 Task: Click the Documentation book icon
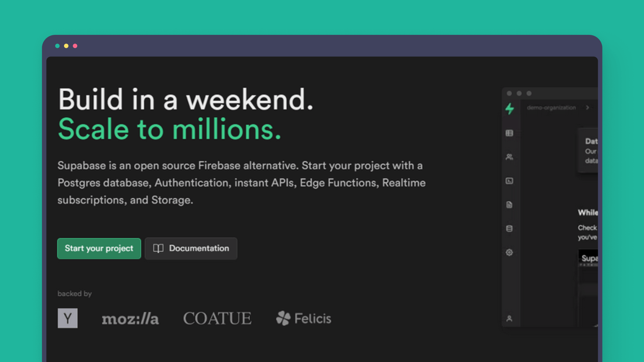[x=158, y=248]
